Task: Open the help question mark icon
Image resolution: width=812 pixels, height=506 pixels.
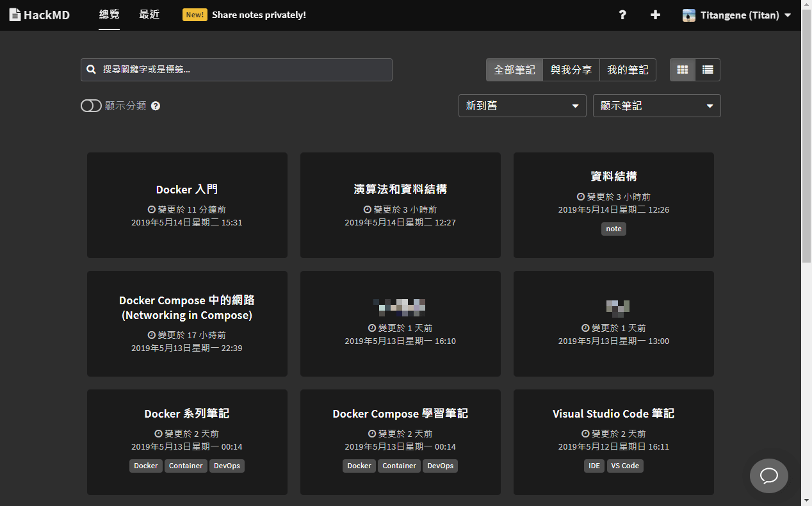Action: click(622, 15)
